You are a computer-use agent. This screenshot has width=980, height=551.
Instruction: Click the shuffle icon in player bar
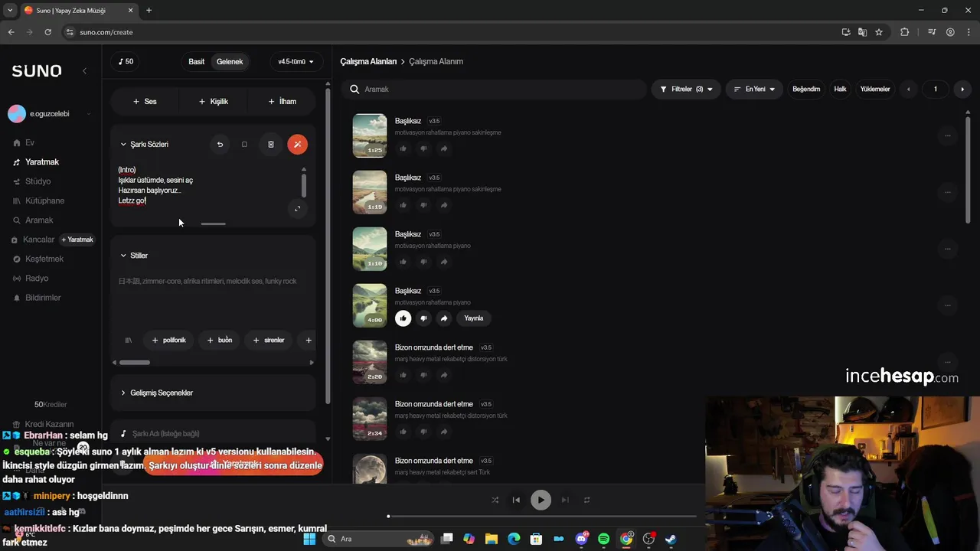tap(495, 500)
